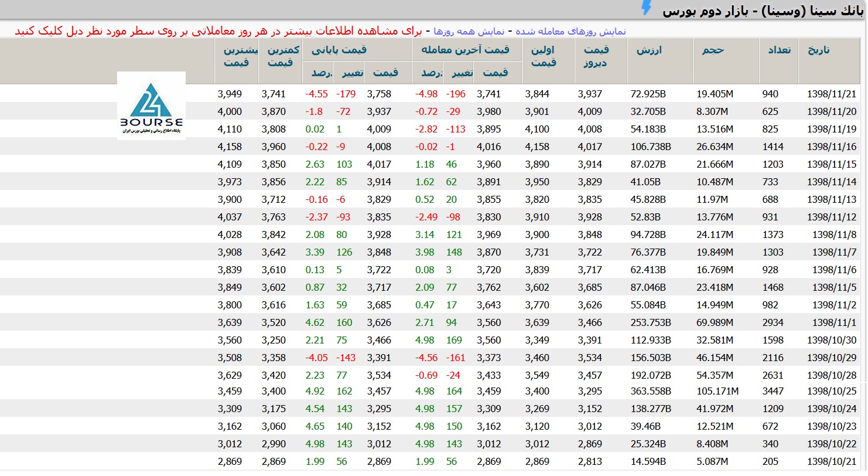Click the 'قیمت پایانی' group header

(339, 50)
